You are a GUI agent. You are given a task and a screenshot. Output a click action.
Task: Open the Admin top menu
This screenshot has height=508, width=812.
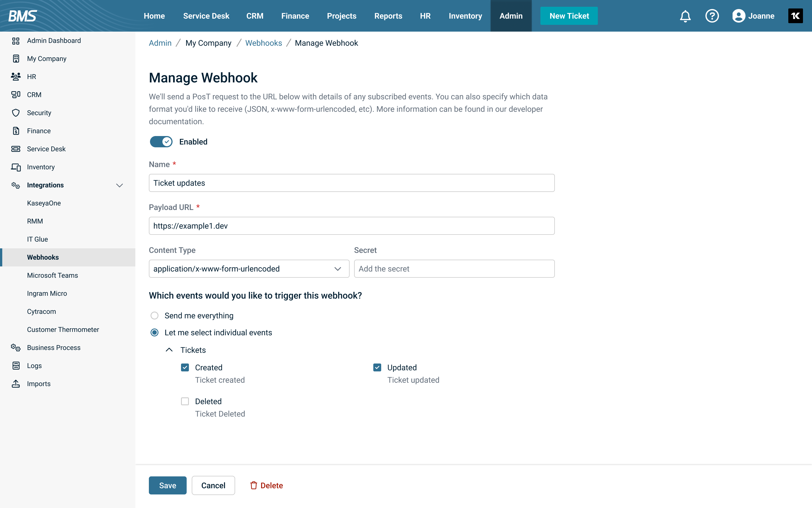[x=511, y=16]
